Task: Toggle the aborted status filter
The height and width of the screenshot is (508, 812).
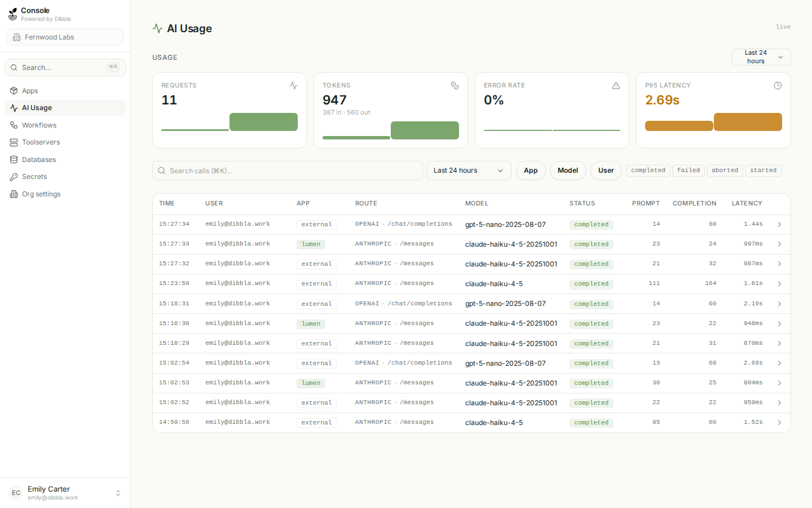Action: pyautogui.click(x=725, y=170)
